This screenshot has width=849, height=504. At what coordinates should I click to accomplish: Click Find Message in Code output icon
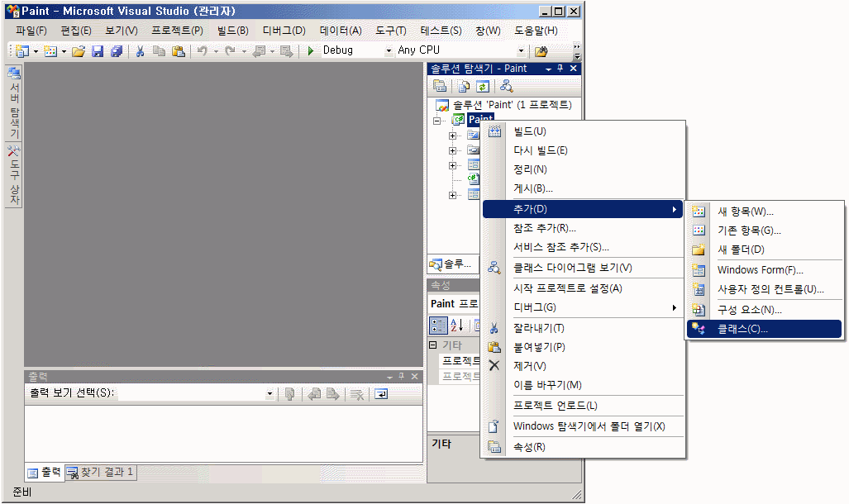tap(289, 395)
